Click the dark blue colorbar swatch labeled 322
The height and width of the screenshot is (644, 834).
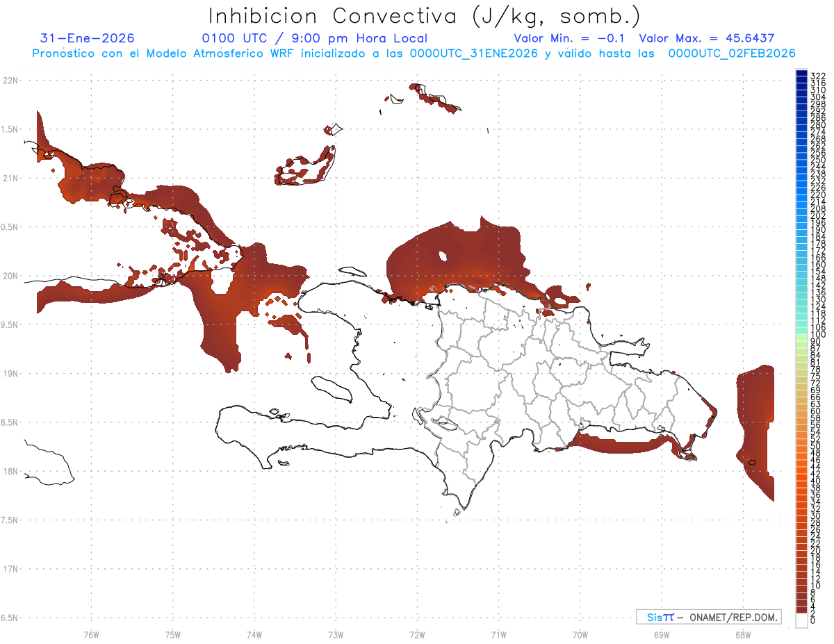pyautogui.click(x=801, y=73)
